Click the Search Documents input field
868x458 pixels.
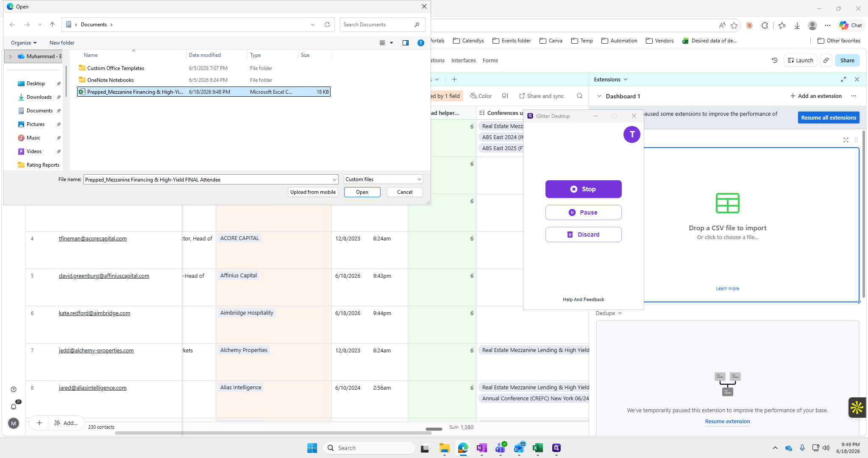coord(377,25)
